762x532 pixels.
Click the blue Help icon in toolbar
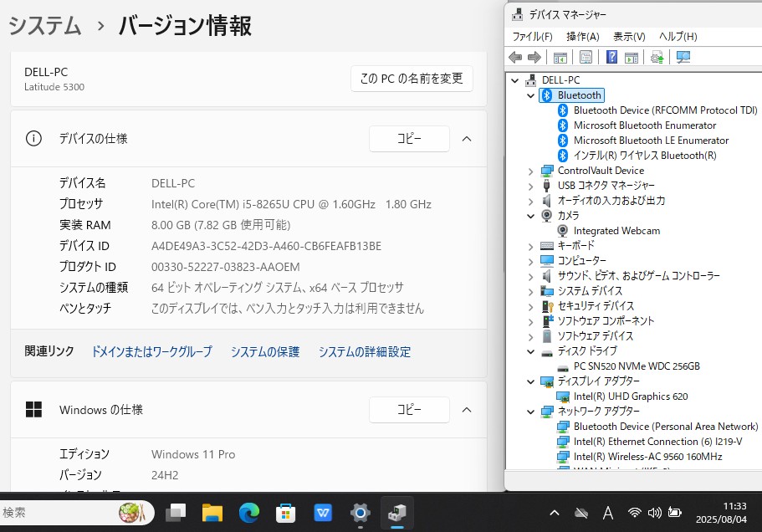coord(611,58)
